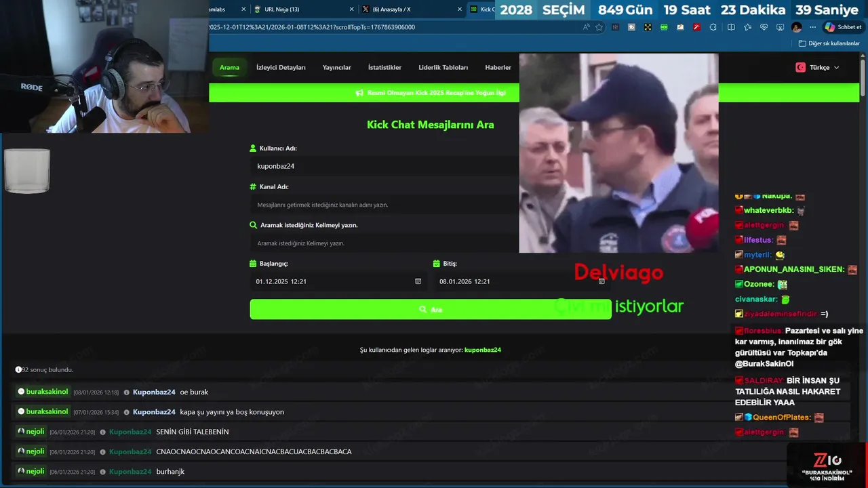Click the kuponbaz24 link in search summary
Viewport: 868px width, 488px height.
483,350
